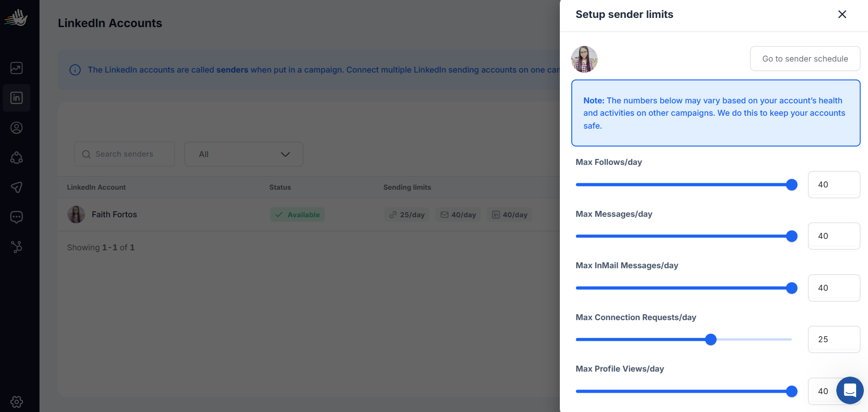Open the team groups sidebar icon
Screen dimensions: 868x412
[x=17, y=158]
